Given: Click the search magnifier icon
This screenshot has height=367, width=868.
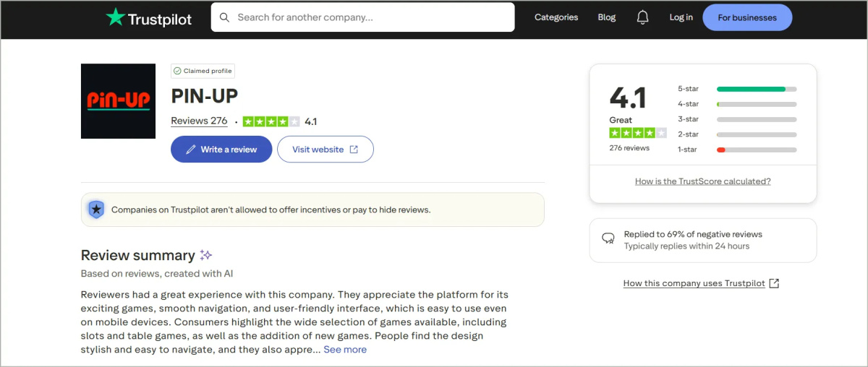Looking at the screenshot, I should pos(225,17).
